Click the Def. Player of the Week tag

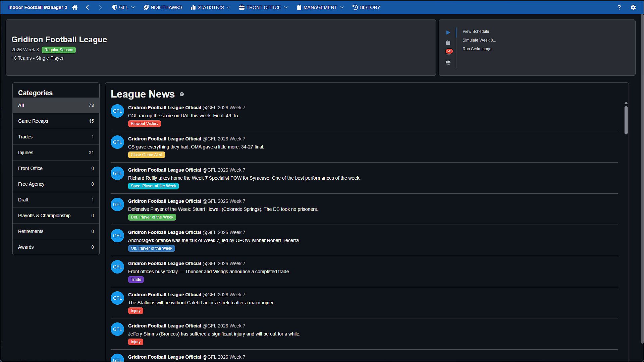click(x=152, y=217)
